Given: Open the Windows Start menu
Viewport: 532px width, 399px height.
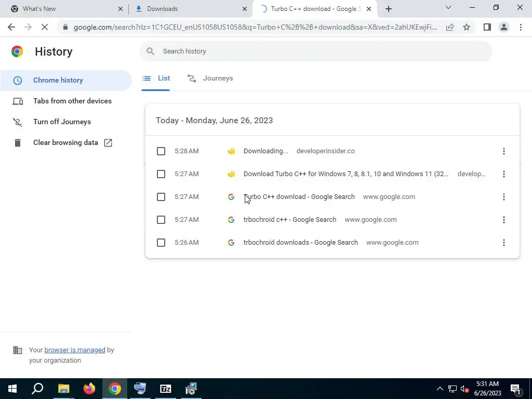Looking at the screenshot, I should [12, 389].
